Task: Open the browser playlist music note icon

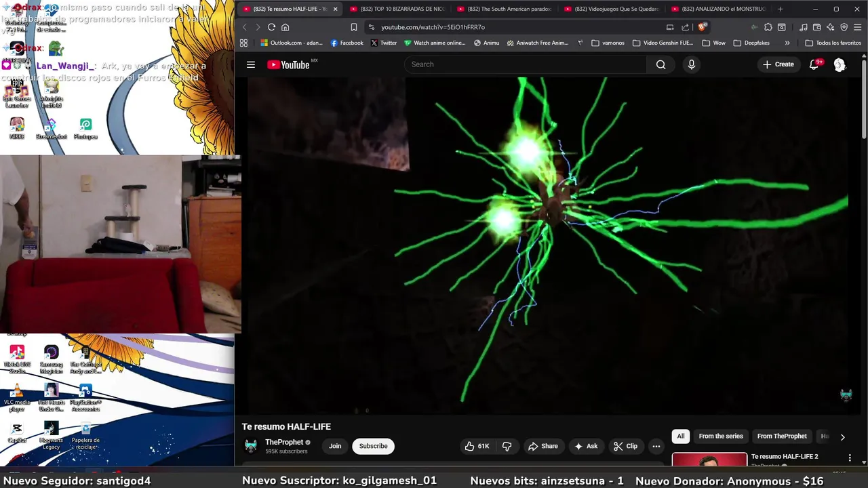Action: click(803, 27)
